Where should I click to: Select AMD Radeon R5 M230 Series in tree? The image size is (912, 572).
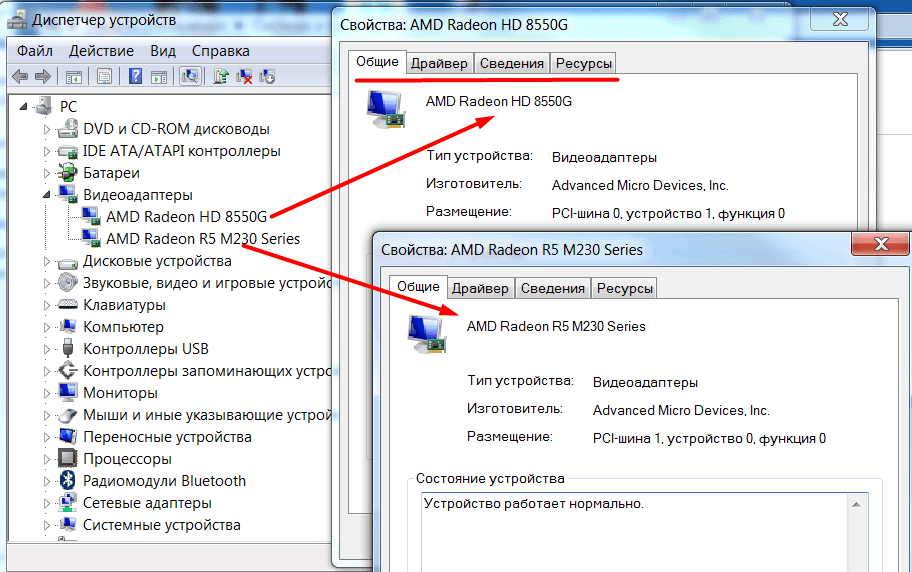pyautogui.click(x=203, y=239)
